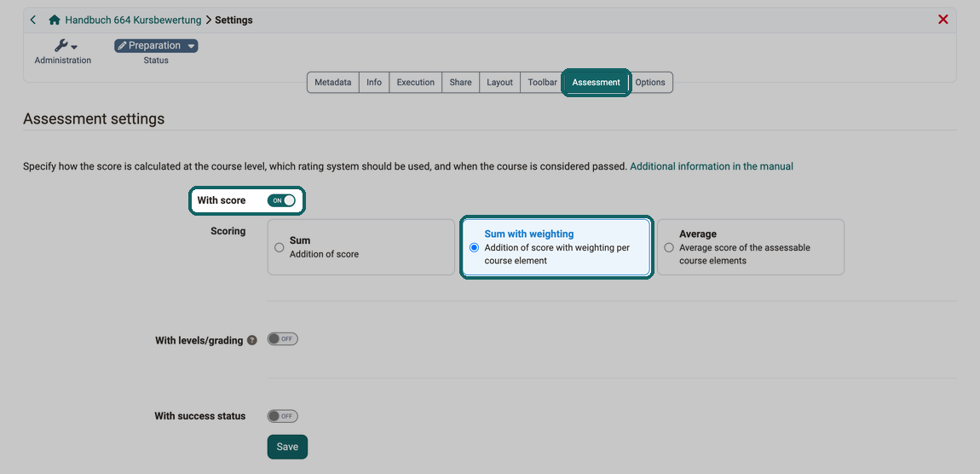Viewport: 980px width, 474px height.
Task: Open the Preparation status dropdown
Action: 156,46
